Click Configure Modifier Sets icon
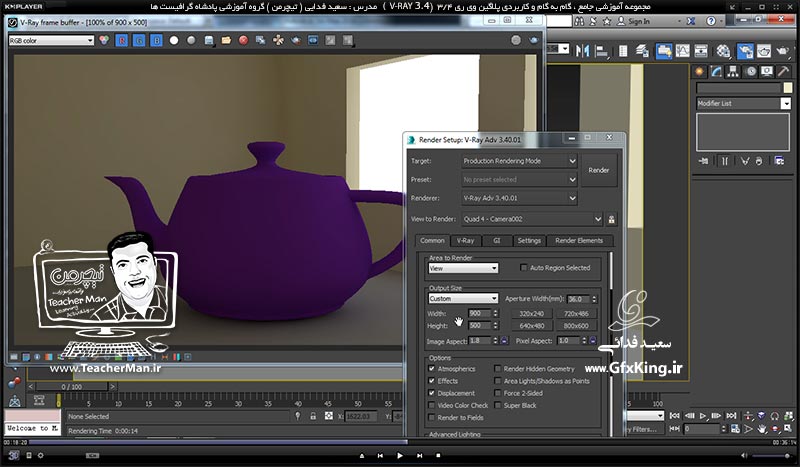Image resolution: width=800 pixels, height=467 pixels. point(779,161)
